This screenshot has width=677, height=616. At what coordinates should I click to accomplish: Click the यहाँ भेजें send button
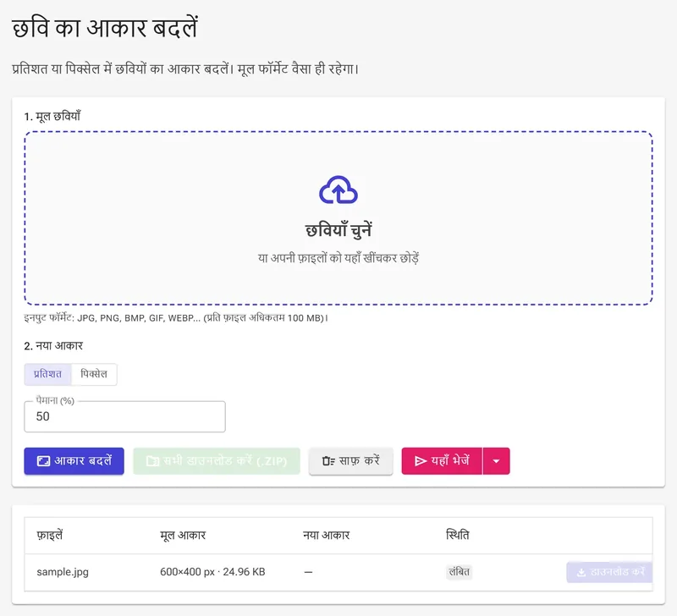coord(442,461)
